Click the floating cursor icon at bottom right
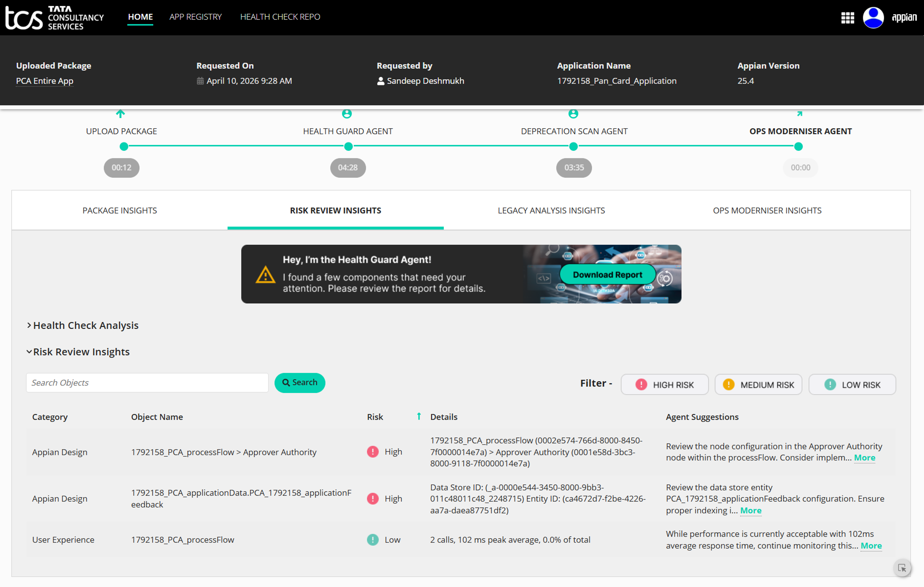The image size is (924, 587). [902, 568]
